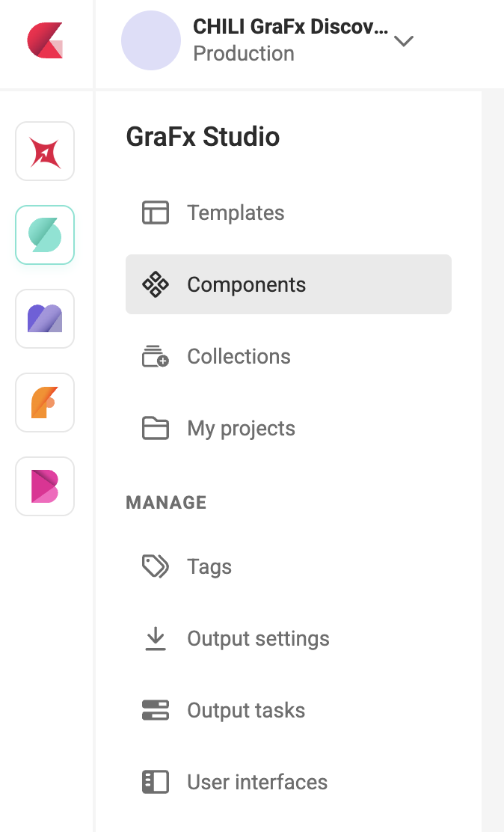This screenshot has height=832, width=504.
Task: Open the Collections section
Action: pyautogui.click(x=239, y=356)
